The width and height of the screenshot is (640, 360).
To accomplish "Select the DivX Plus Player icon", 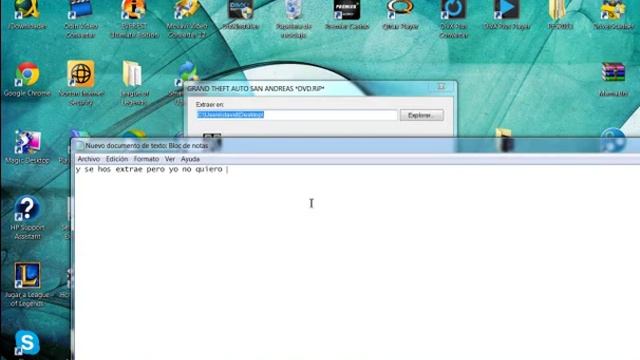I will [x=507, y=15].
